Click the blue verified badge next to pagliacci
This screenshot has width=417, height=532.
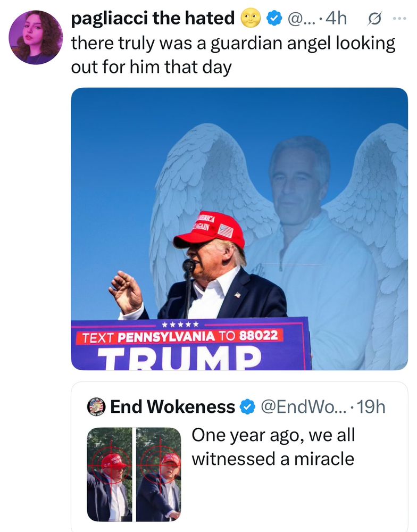(x=273, y=19)
